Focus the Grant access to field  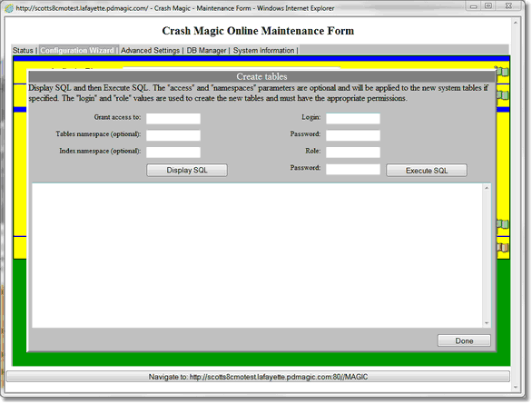pyautogui.click(x=173, y=119)
